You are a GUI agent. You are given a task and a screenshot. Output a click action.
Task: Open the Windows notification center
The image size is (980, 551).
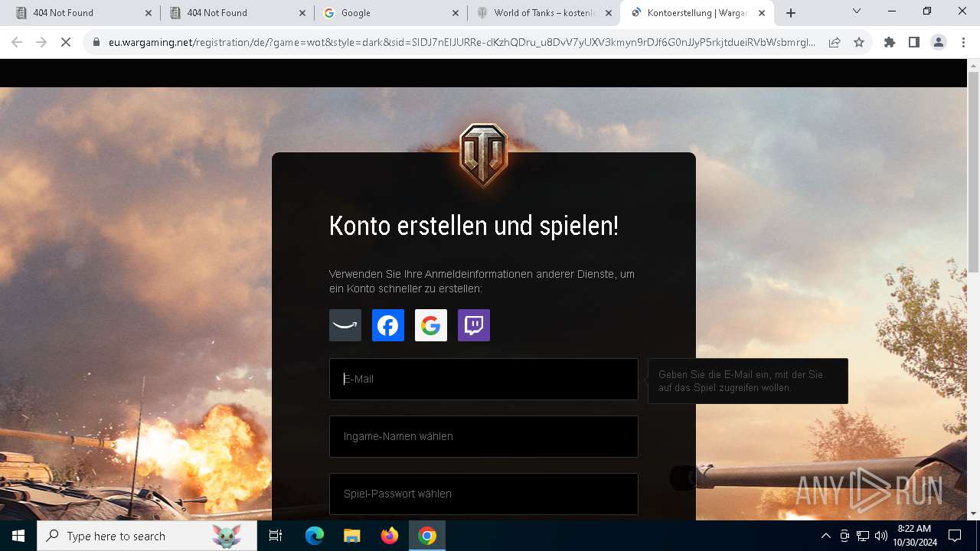[955, 536]
